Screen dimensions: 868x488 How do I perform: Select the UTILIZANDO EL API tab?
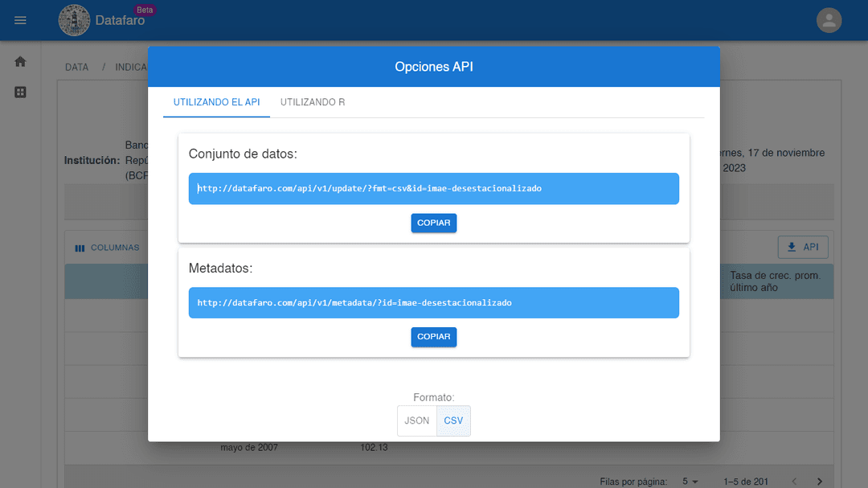click(216, 102)
